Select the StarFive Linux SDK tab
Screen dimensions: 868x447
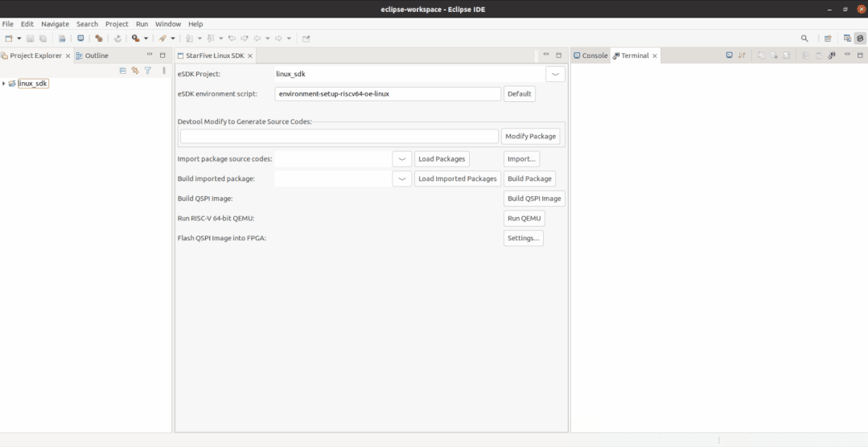(214, 56)
